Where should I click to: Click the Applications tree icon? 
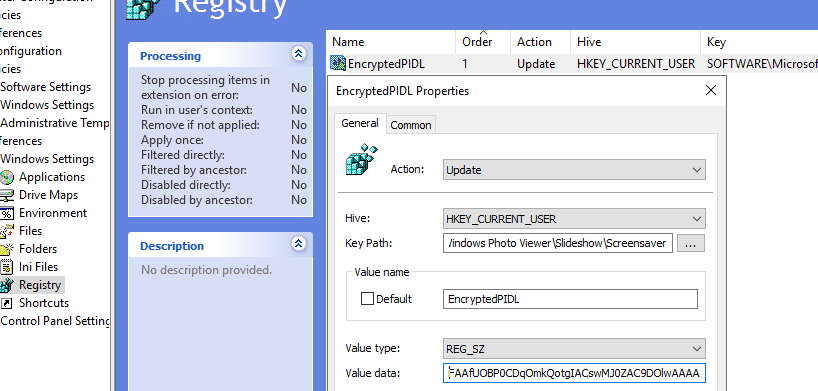[x=7, y=177]
